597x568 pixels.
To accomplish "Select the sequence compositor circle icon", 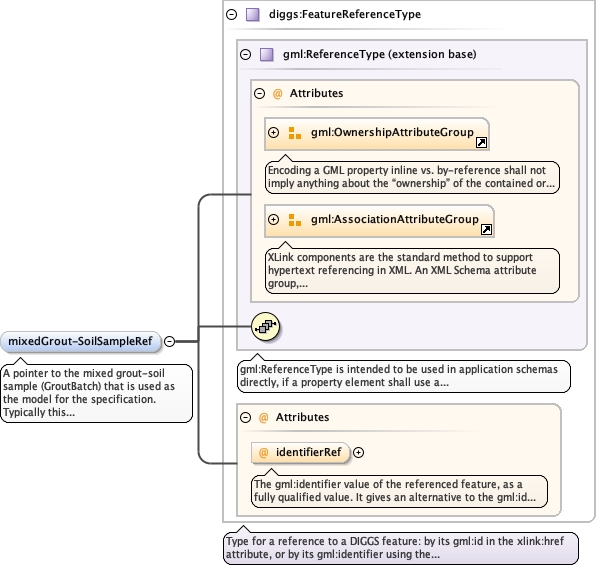I will [266, 327].
